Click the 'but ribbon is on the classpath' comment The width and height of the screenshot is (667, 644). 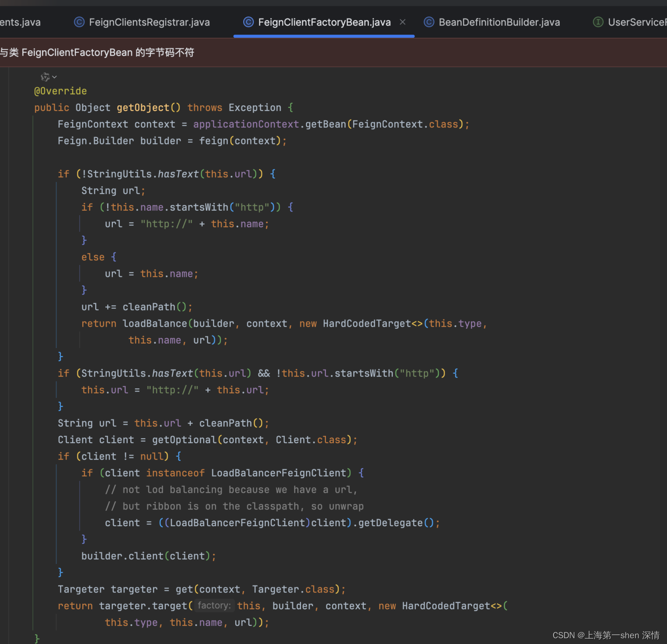[x=234, y=506]
